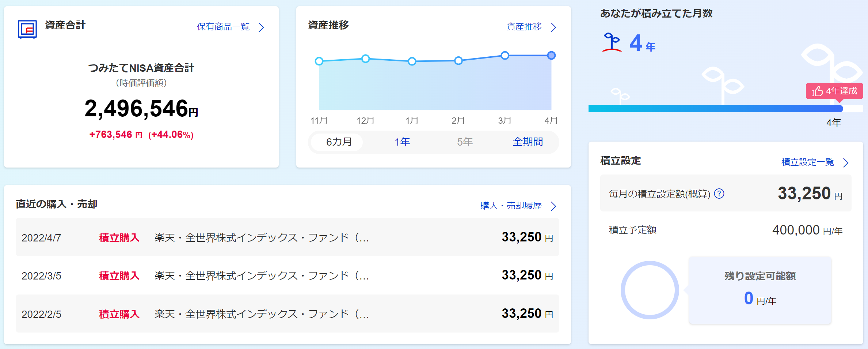Click the 4月 data point on chart

point(551,56)
